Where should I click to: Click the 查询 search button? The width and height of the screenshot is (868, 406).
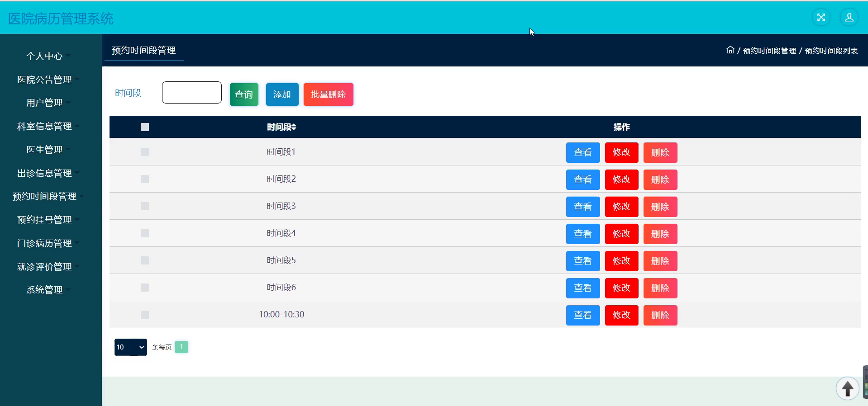point(244,94)
